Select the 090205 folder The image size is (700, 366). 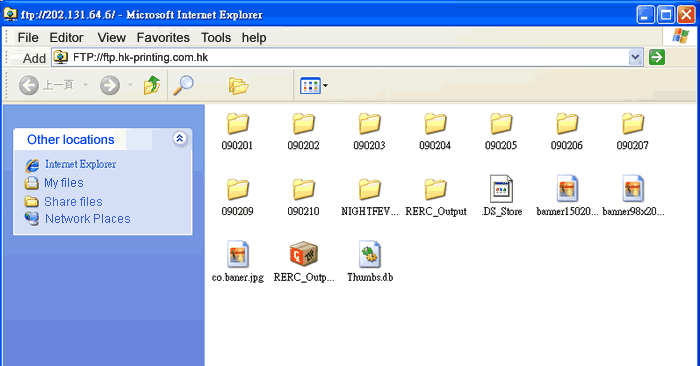click(x=501, y=132)
